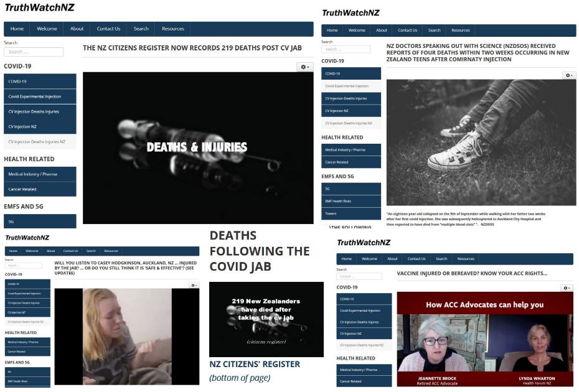Open Covid Experimental Injection on the NZDSOS article page

351,86
